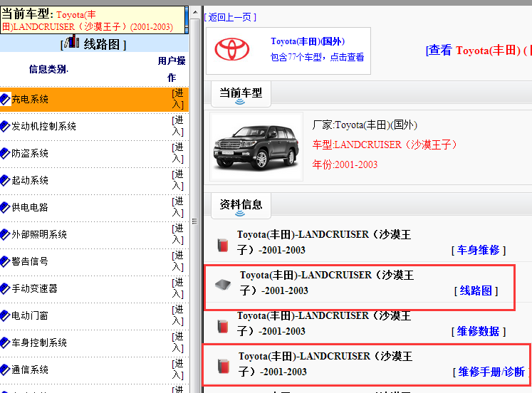Image resolution: width=532 pixels, height=393 pixels.
Task: Select the 当前车型 tab
Action: point(241,93)
